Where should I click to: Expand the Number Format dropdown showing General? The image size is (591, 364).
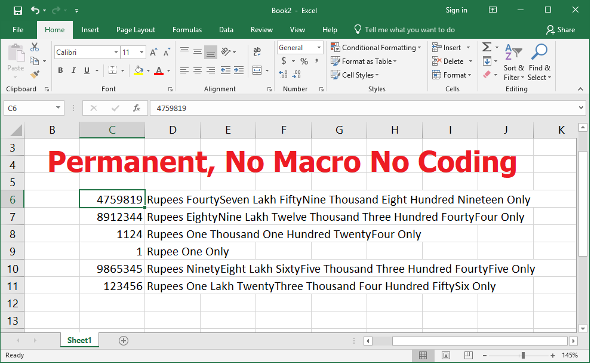pyautogui.click(x=319, y=47)
